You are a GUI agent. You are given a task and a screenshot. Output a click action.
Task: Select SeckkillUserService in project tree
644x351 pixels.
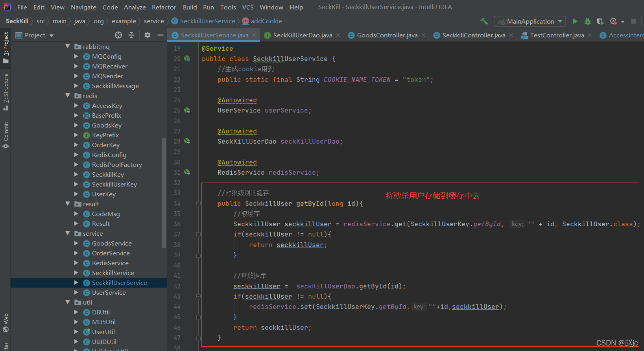[x=119, y=283]
